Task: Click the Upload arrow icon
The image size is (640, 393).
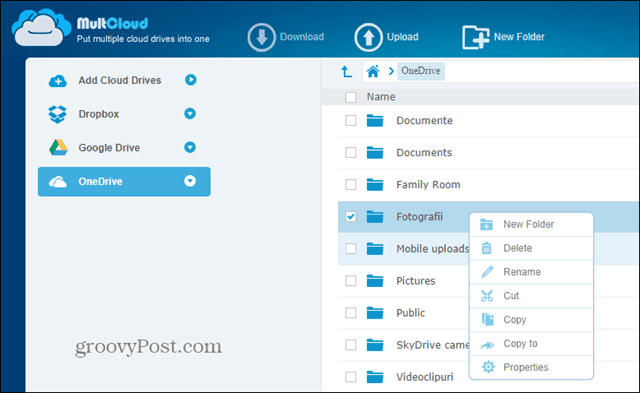Action: 368,37
